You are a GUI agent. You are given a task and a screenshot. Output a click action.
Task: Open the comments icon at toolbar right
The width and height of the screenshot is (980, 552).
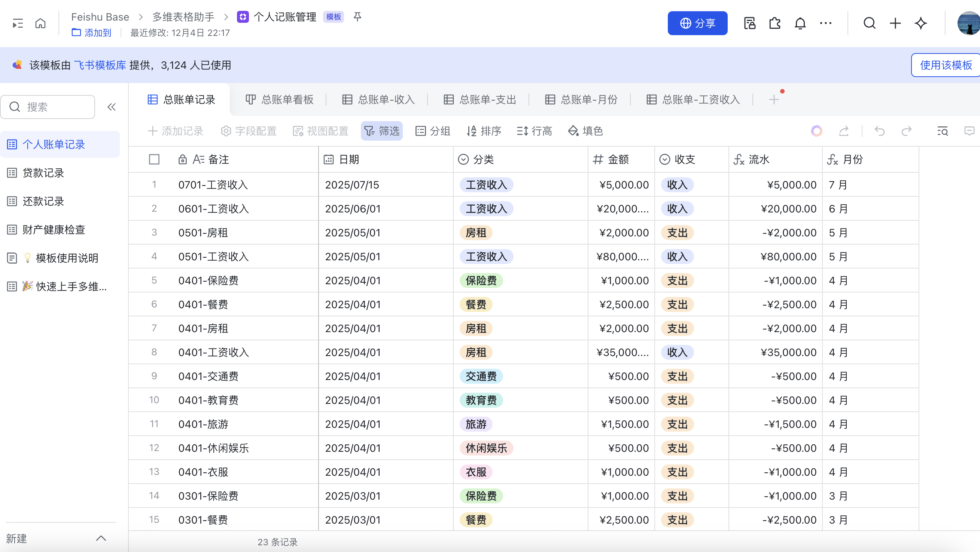(x=970, y=131)
